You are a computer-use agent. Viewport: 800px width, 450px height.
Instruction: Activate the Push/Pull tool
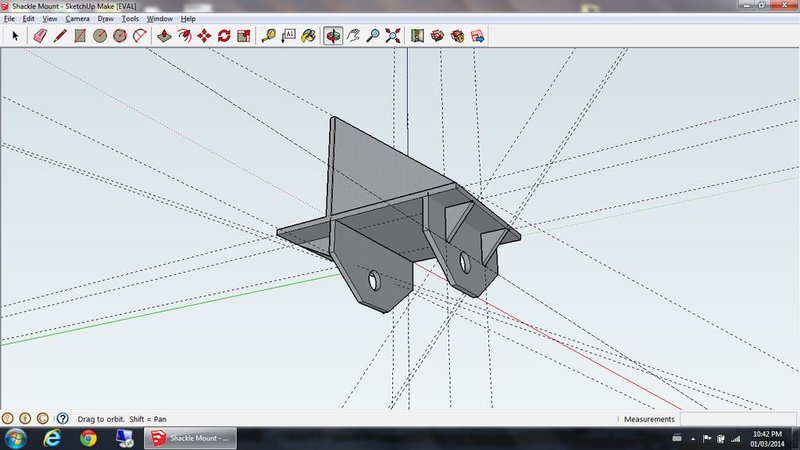pos(164,36)
